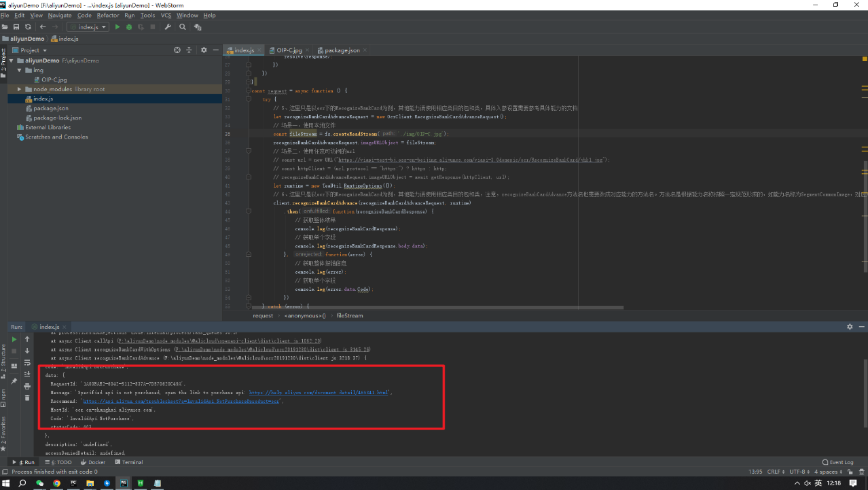Open Run panel gear settings
Screen dimensions: 868x490
[x=850, y=327]
